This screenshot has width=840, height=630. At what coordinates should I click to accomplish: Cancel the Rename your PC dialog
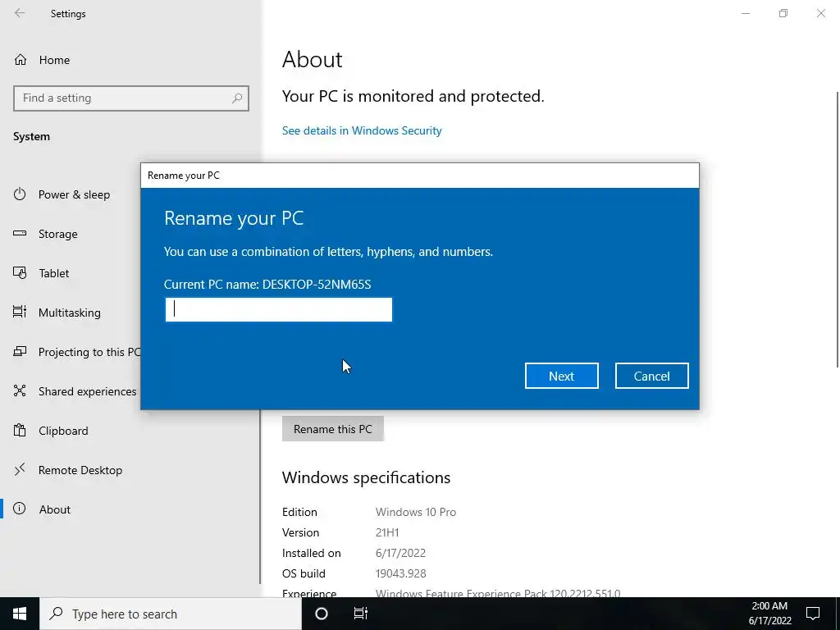tap(651, 376)
